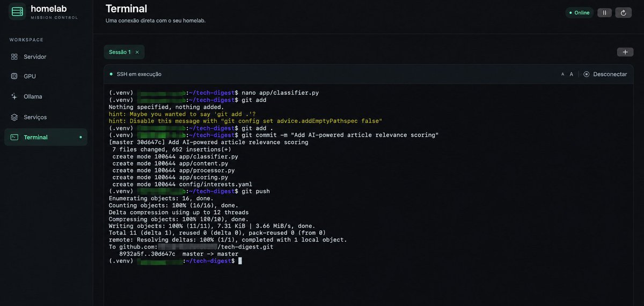The width and height of the screenshot is (644, 306).
Task: Click the Terminal page heading
Action: click(126, 9)
